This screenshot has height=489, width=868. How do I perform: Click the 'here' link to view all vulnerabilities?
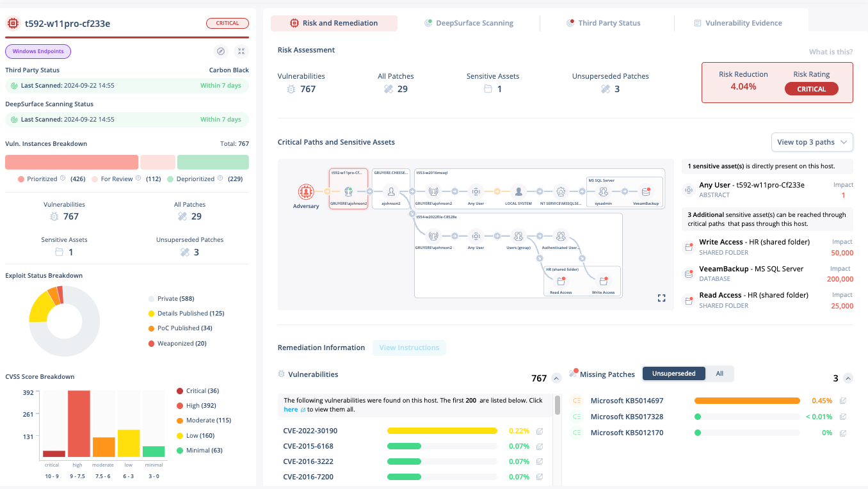pyautogui.click(x=291, y=410)
